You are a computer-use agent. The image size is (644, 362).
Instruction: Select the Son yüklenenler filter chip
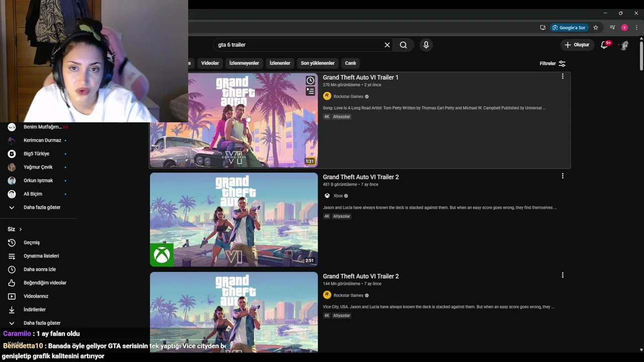pos(317,63)
